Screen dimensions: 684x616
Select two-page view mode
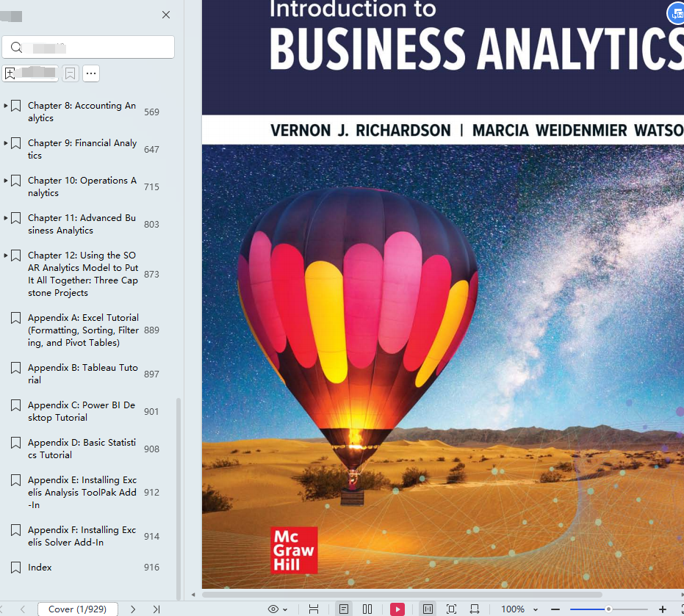point(367,609)
